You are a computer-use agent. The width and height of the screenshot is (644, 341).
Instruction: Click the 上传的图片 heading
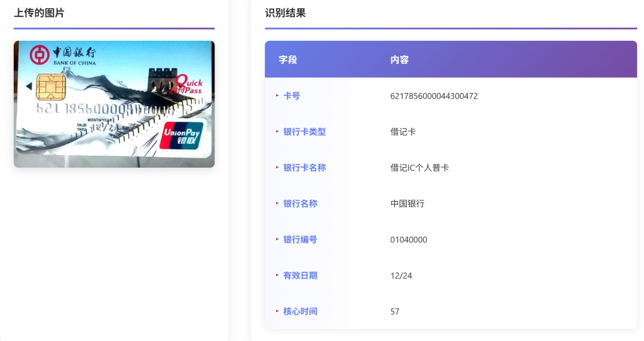point(39,13)
